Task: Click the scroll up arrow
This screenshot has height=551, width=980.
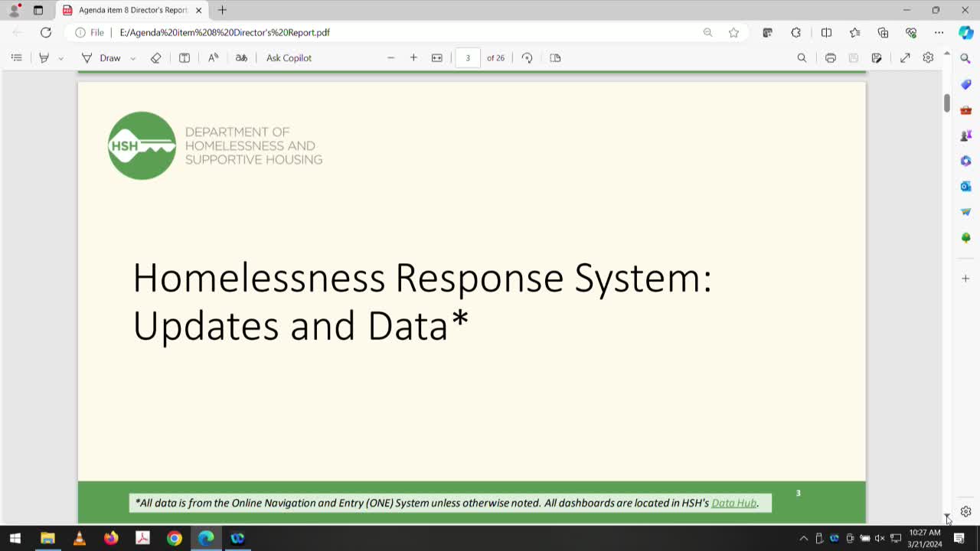Action: point(946,54)
